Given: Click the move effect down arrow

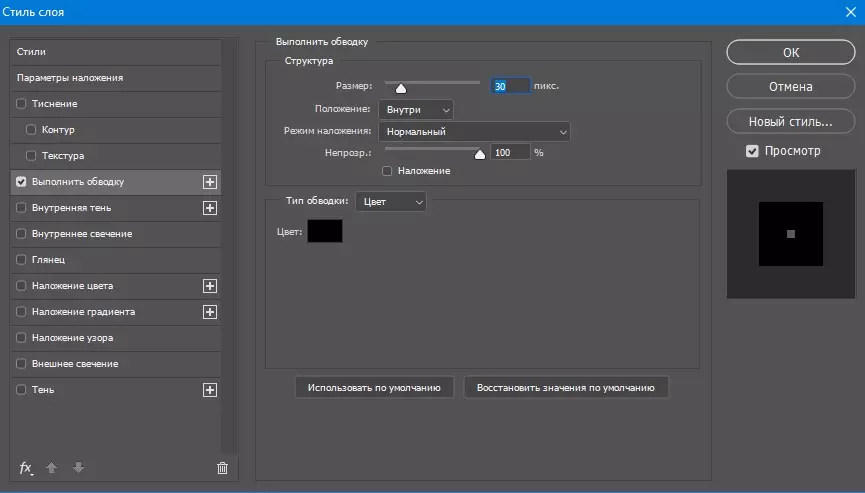Looking at the screenshot, I should [78, 468].
